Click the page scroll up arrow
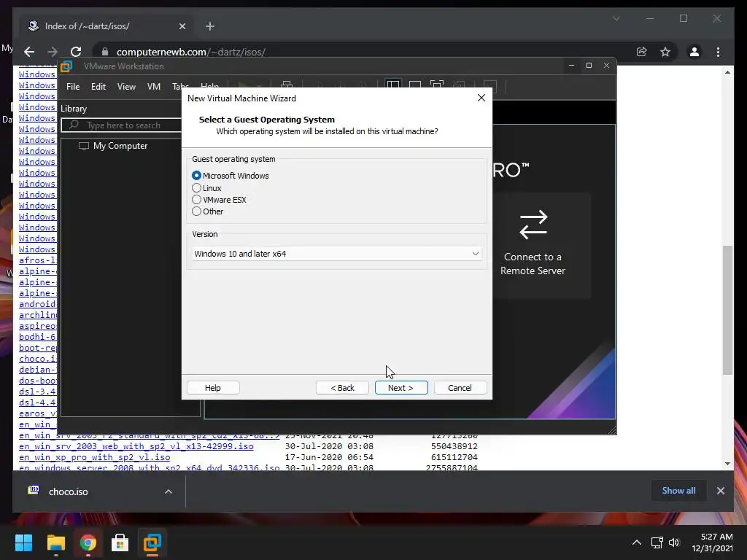747x560 pixels. [727, 72]
